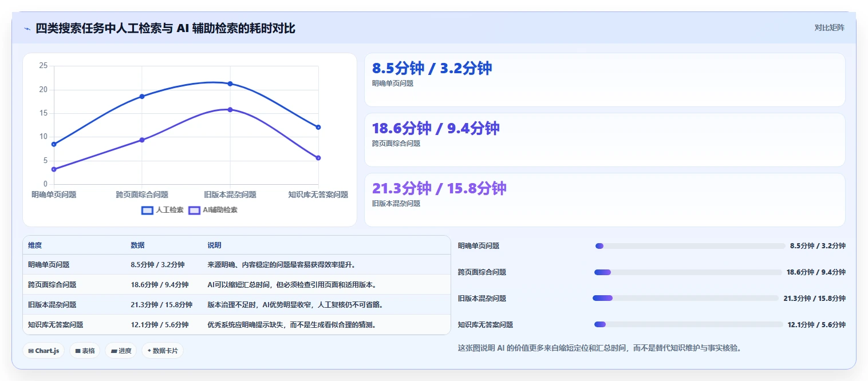Viewport: 868px width, 381px height.
Task: Click the 知识库无答案问题 label in the progress list
Action: click(x=486, y=324)
